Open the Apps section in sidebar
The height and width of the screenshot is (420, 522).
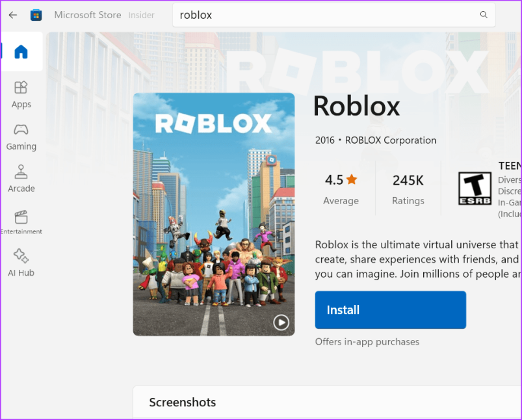pos(21,94)
